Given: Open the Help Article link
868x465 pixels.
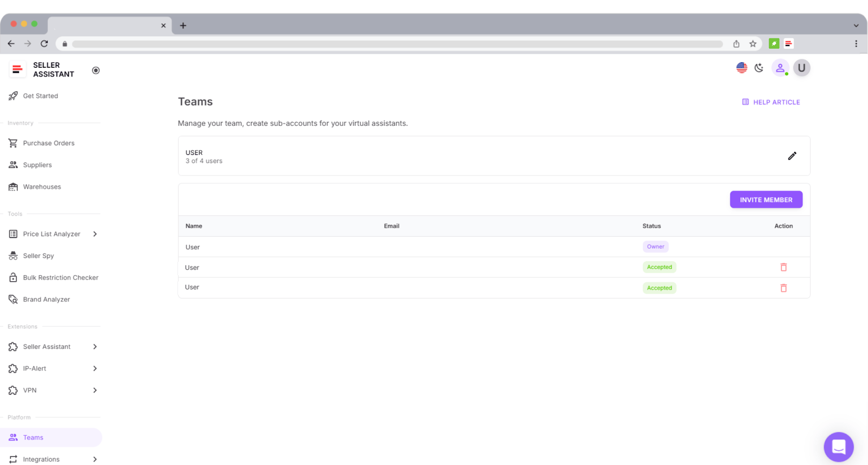Looking at the screenshot, I should pos(771,102).
